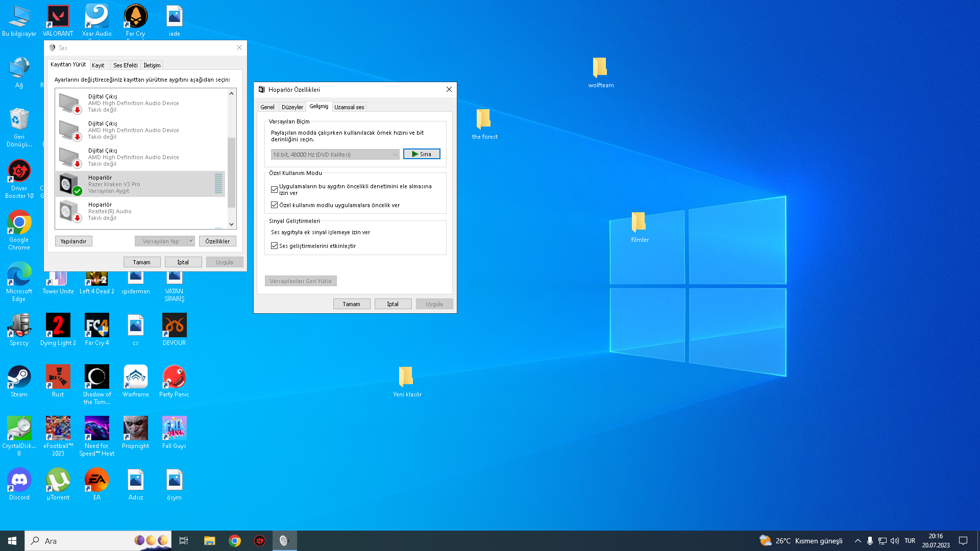The image size is (980, 551).
Task: Switch to the Genel tab
Action: pyautogui.click(x=267, y=107)
